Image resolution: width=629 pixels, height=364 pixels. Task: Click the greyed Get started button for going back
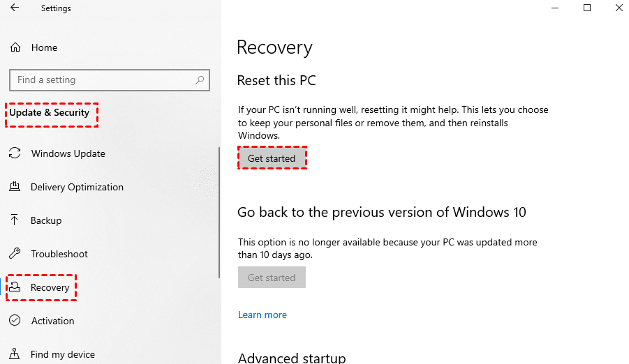[272, 278]
